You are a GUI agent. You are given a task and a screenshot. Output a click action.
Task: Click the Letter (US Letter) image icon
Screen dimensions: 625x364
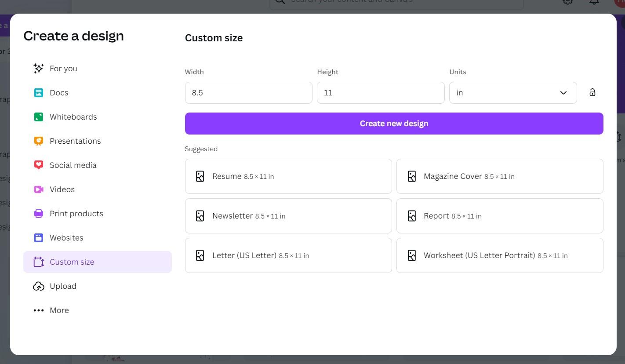point(200,255)
